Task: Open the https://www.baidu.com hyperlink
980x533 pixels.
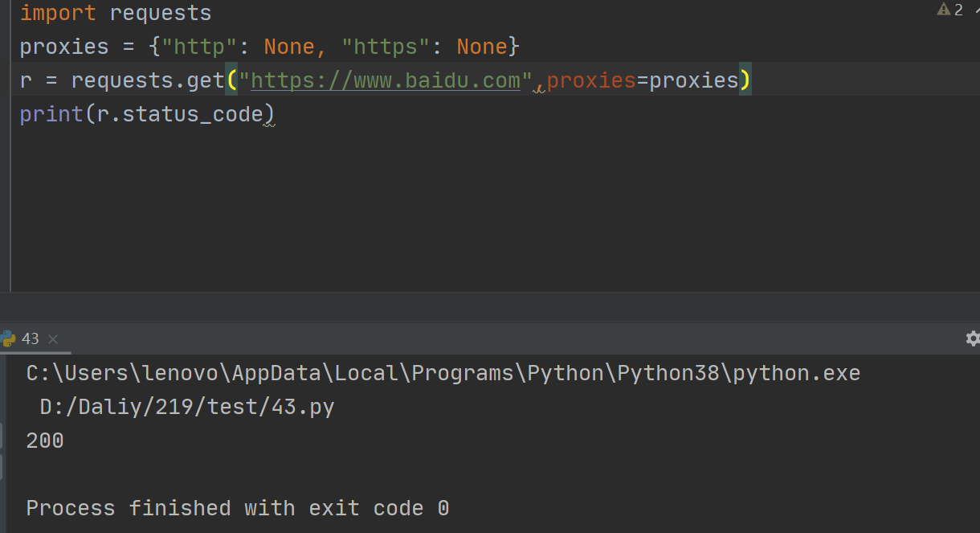Action: 386,80
